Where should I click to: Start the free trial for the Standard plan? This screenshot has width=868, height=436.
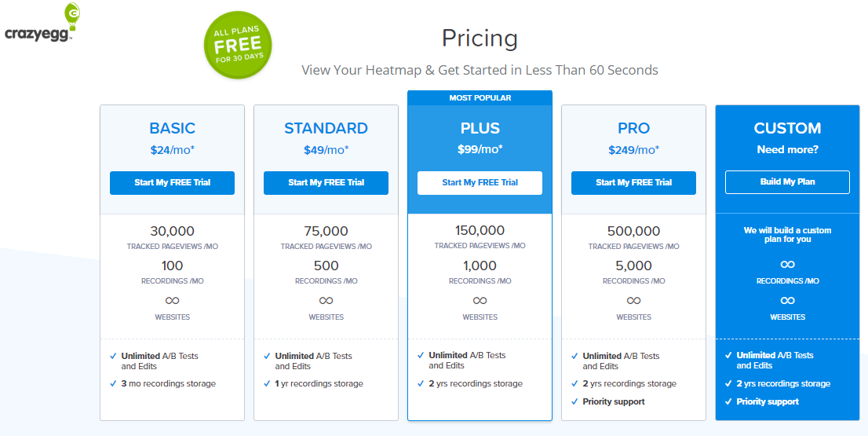(326, 183)
